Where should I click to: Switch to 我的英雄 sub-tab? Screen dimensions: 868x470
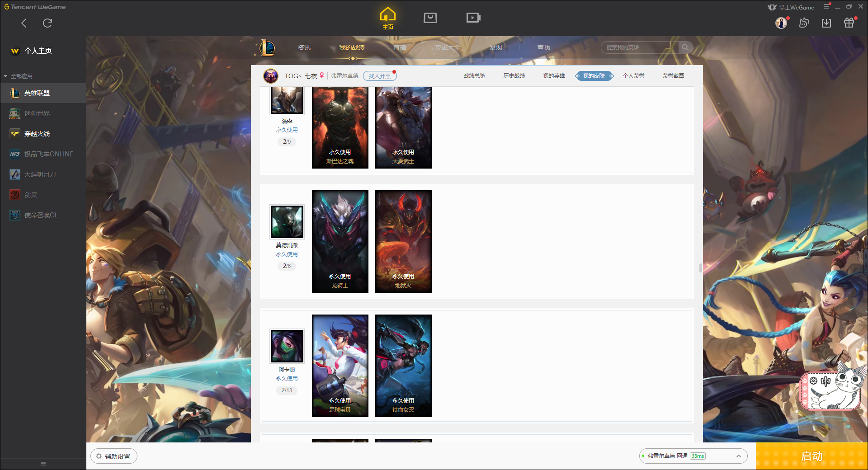554,76
